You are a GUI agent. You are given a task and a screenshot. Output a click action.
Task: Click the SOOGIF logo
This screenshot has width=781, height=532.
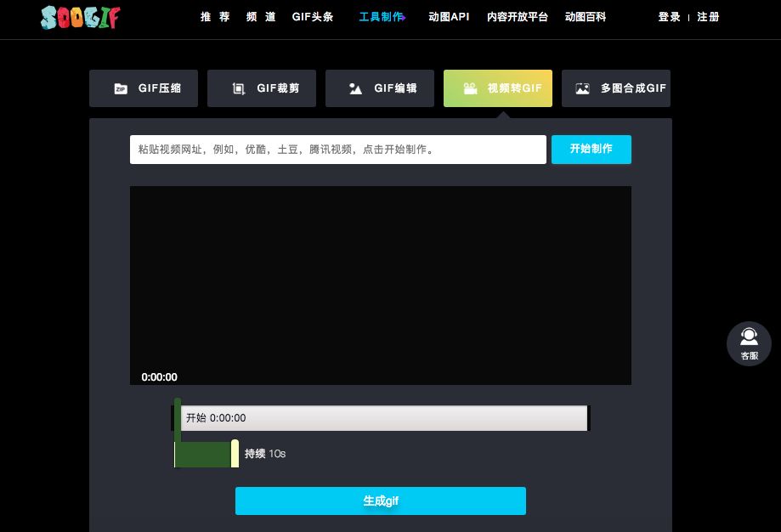(80, 17)
